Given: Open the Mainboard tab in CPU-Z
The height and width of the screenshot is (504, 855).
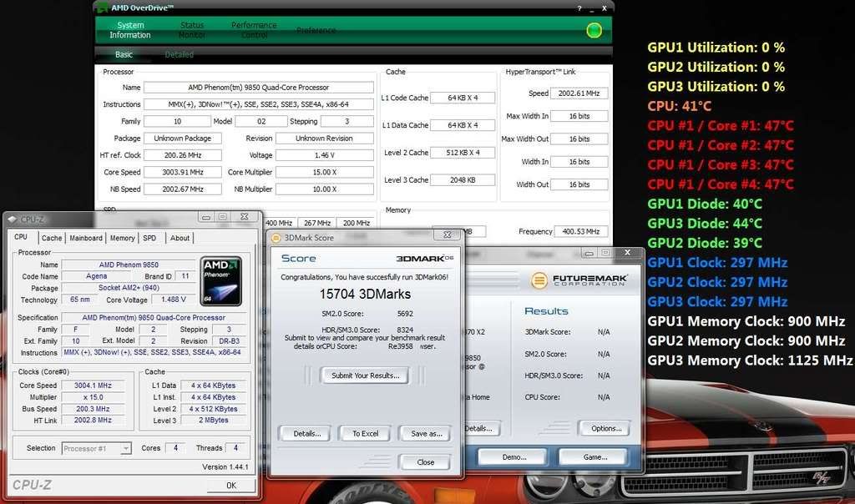Looking at the screenshot, I should [x=86, y=238].
